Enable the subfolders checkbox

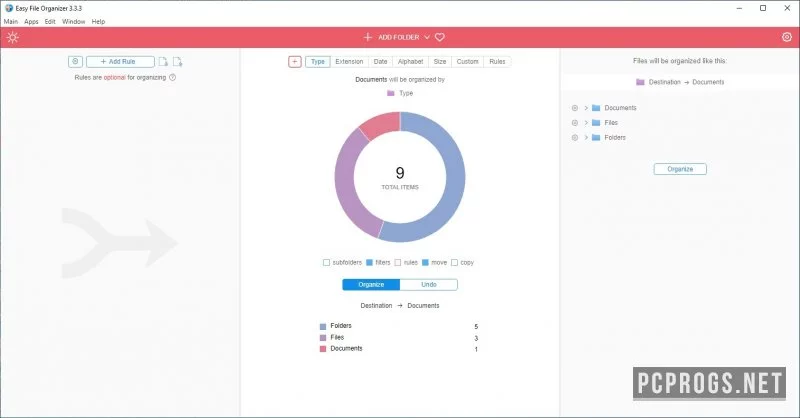(327, 262)
